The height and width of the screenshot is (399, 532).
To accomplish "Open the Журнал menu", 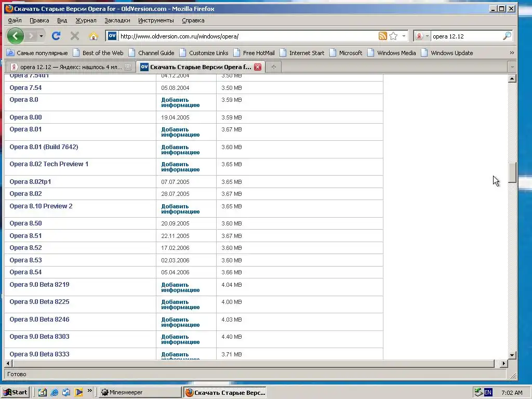I will 86,20.
